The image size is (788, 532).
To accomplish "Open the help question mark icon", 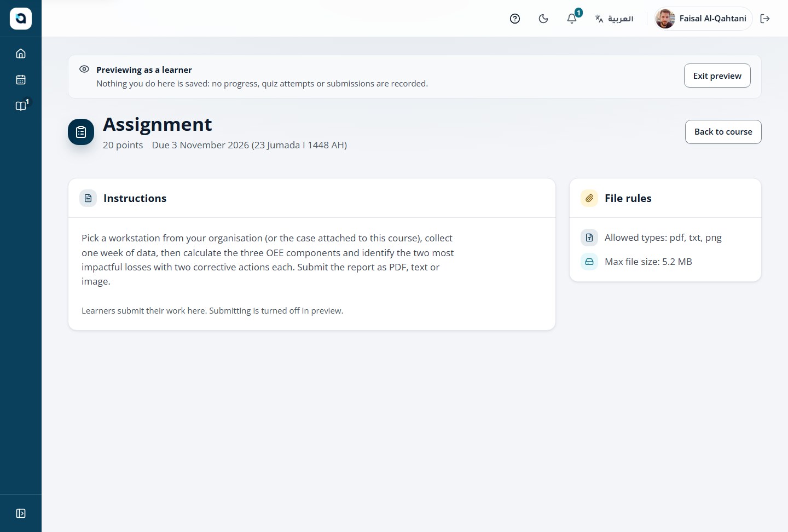I will coord(515,19).
